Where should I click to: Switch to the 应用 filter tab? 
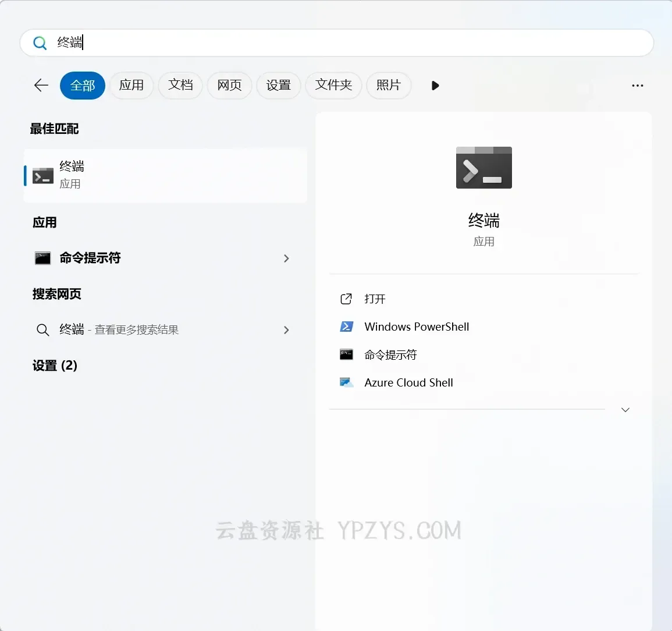(x=131, y=86)
